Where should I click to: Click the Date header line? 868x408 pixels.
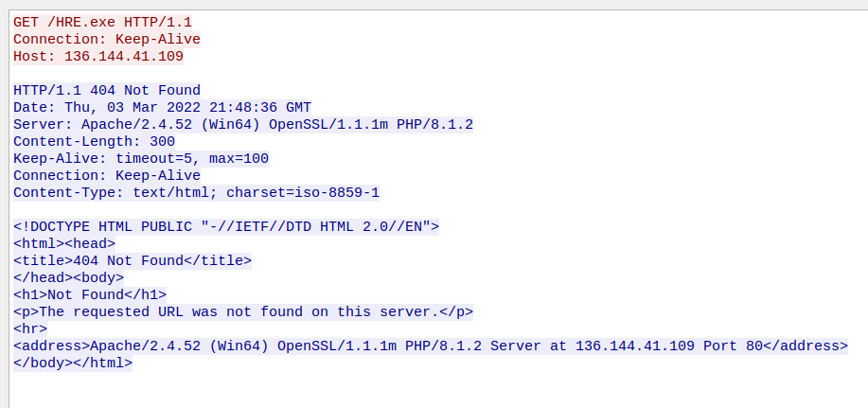coord(161,107)
